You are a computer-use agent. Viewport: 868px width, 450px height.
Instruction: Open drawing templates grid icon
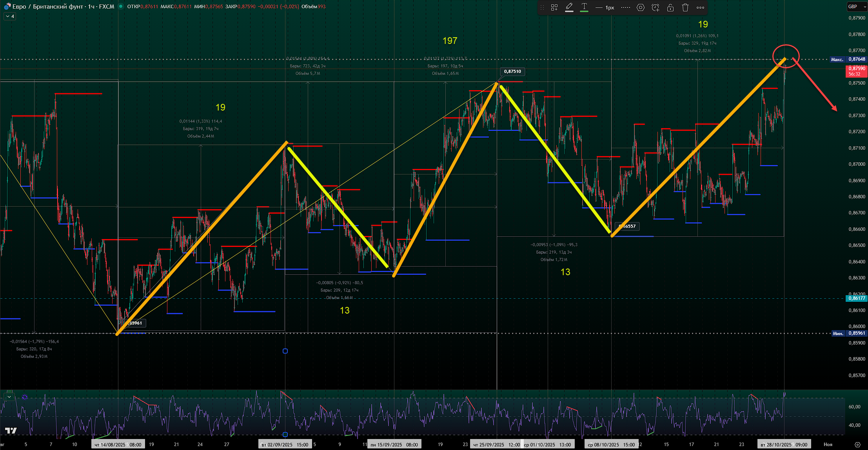click(x=554, y=7)
